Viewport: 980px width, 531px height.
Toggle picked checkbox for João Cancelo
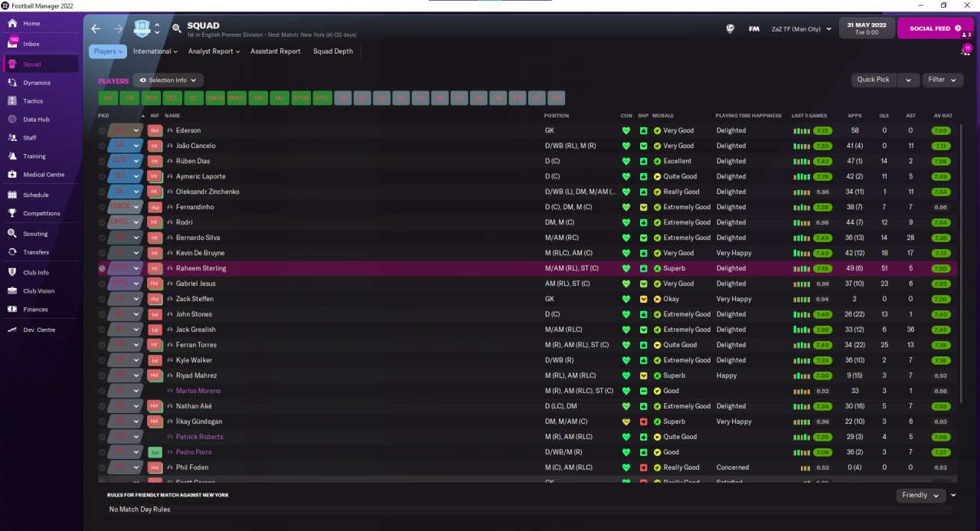click(x=103, y=146)
